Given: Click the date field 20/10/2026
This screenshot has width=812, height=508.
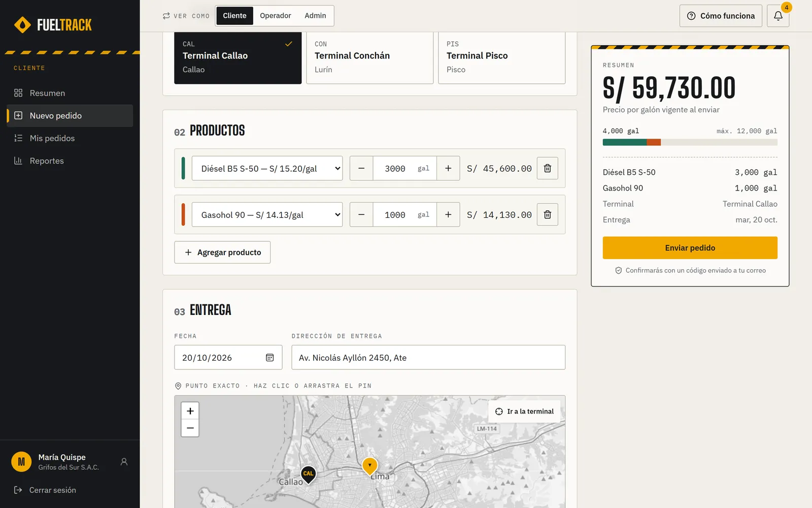Looking at the screenshot, I should (x=228, y=357).
